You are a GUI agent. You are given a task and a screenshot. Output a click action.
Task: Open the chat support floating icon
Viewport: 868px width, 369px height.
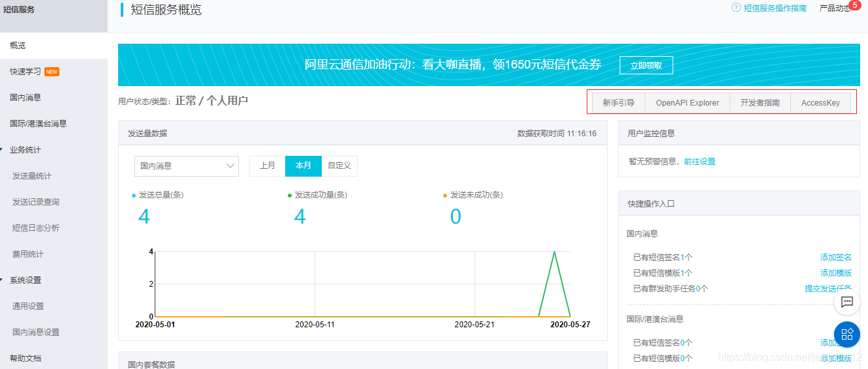coord(847,301)
